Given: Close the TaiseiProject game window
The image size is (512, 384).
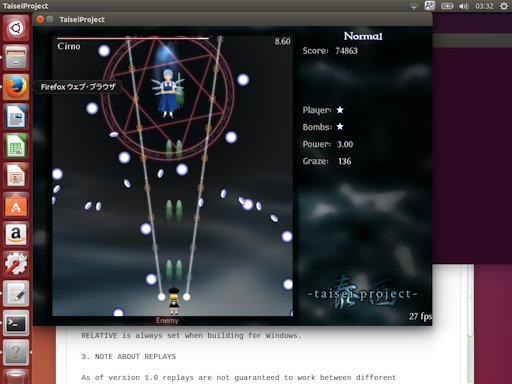Looking at the screenshot, I should [40, 19].
